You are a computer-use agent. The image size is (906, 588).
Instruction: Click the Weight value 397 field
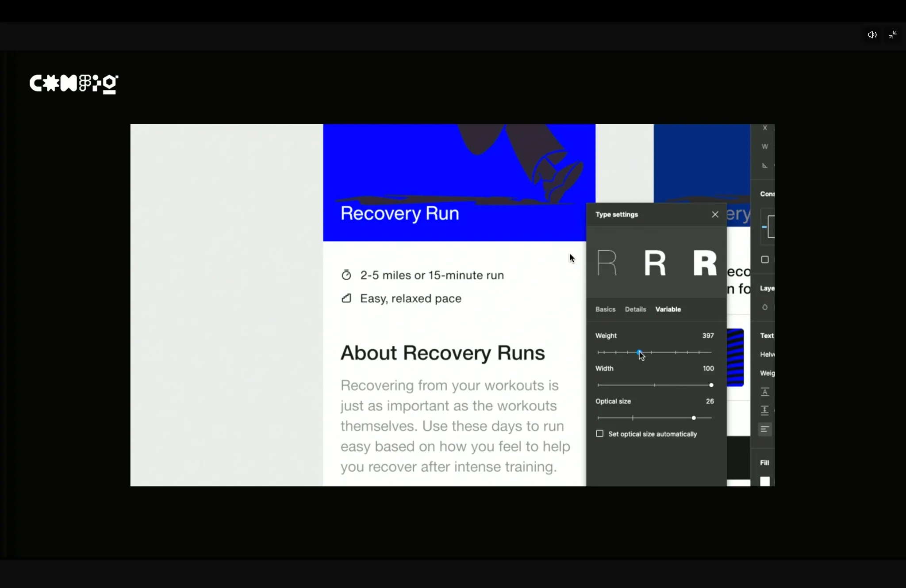(708, 336)
